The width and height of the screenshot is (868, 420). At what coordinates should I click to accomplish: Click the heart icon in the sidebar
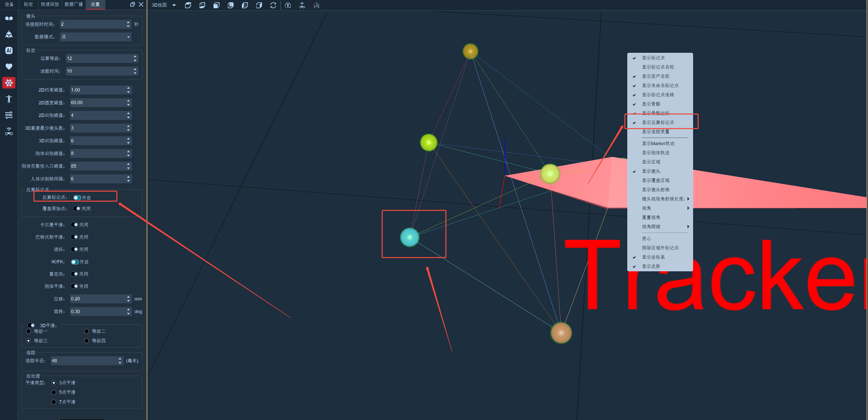click(x=9, y=66)
